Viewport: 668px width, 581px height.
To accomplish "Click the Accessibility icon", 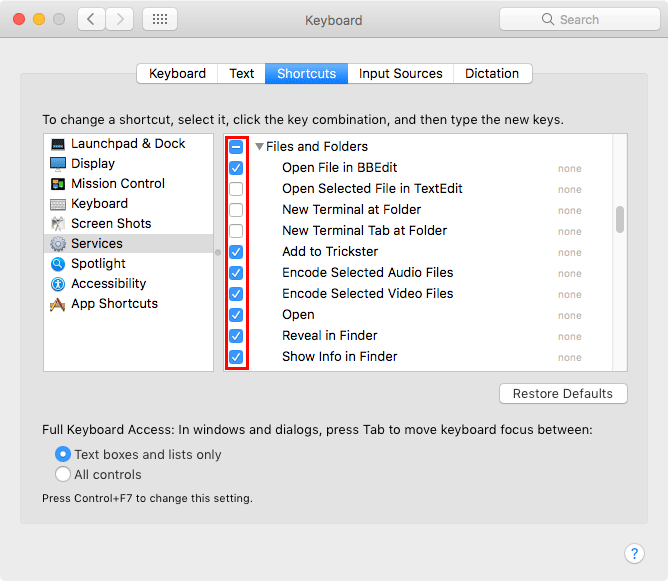I will [58, 284].
